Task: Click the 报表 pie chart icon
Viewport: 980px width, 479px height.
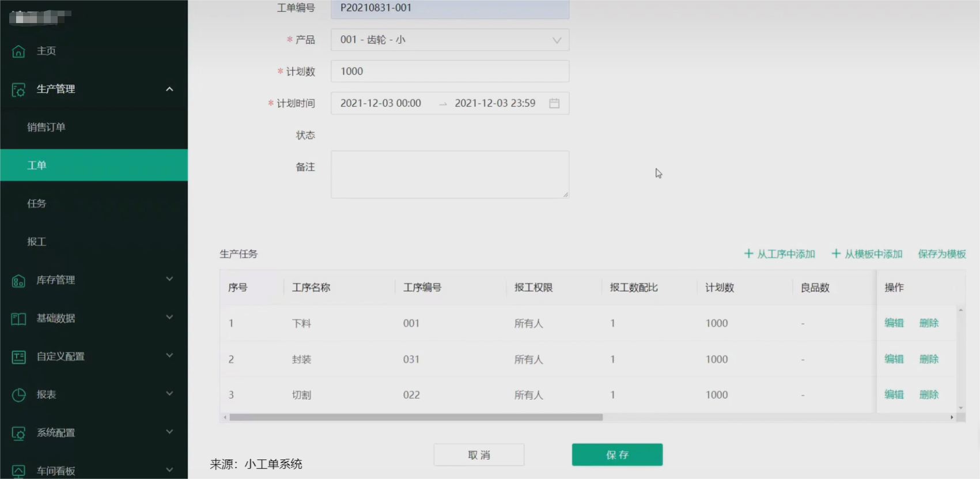Action: (18, 395)
